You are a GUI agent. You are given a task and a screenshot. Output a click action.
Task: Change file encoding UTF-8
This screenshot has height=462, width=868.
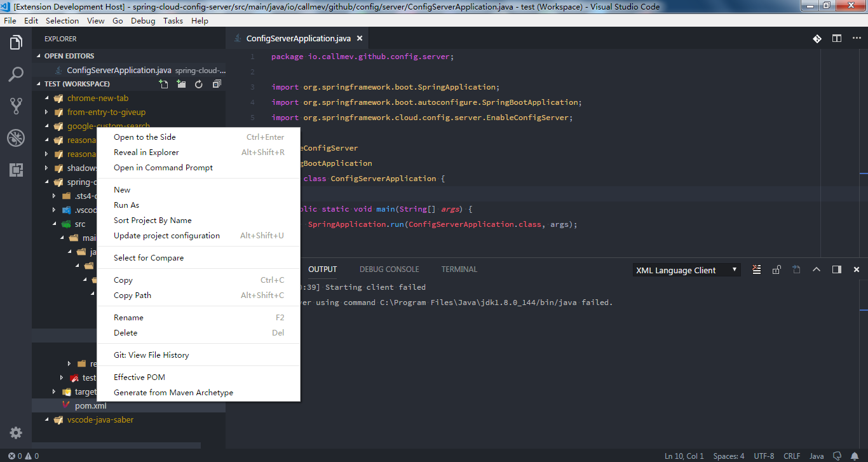764,456
